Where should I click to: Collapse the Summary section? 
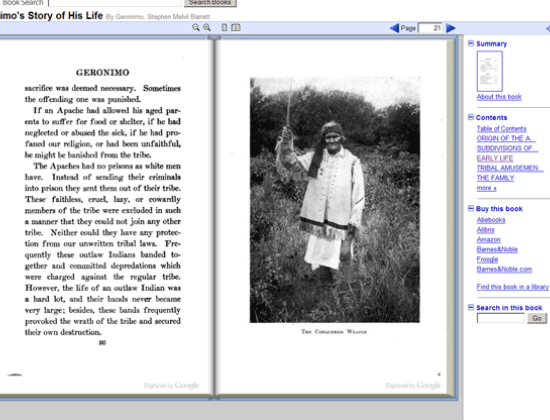coord(471,43)
